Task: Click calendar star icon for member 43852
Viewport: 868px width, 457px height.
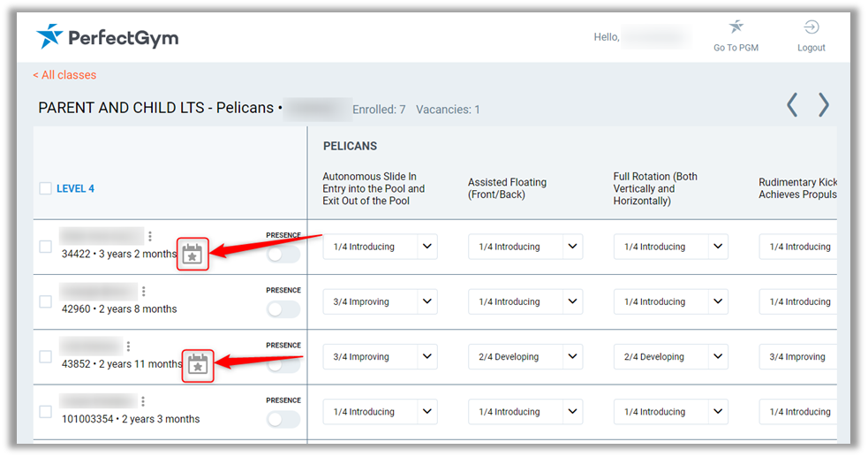Action: [x=198, y=364]
